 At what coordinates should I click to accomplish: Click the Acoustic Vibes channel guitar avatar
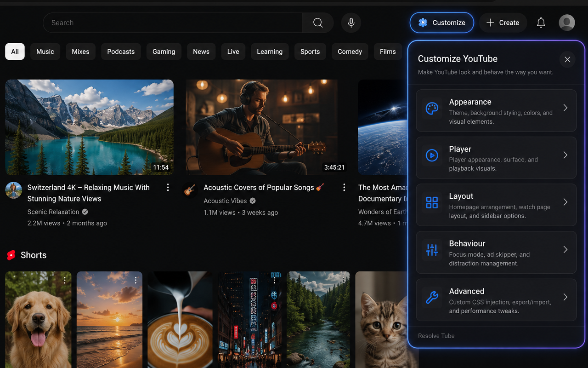pyautogui.click(x=190, y=190)
